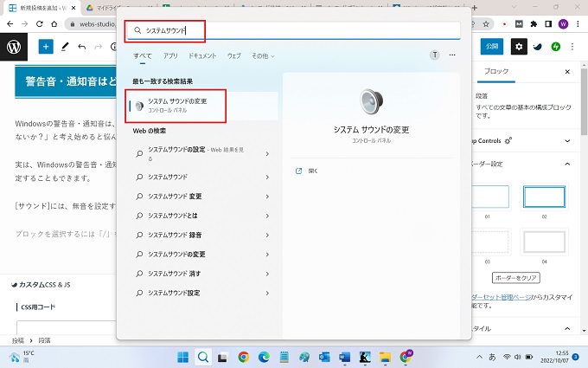Click the block sidebar vertical scrollbar
This screenshot has width=588, height=368.
[584, 103]
